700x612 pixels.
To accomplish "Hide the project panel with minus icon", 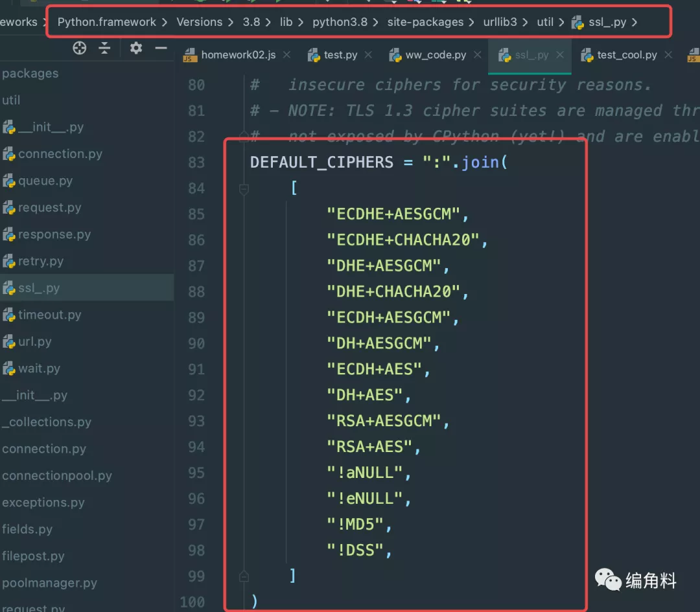I will (x=160, y=48).
